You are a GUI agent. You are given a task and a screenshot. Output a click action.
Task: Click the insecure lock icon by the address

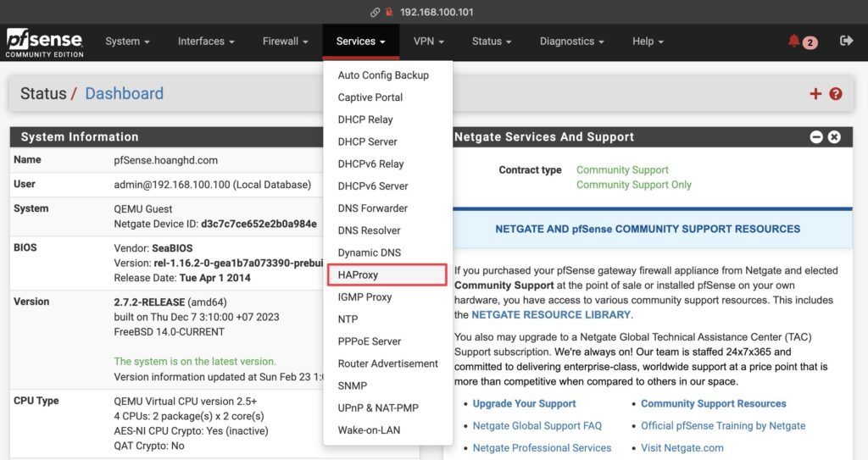tap(389, 12)
